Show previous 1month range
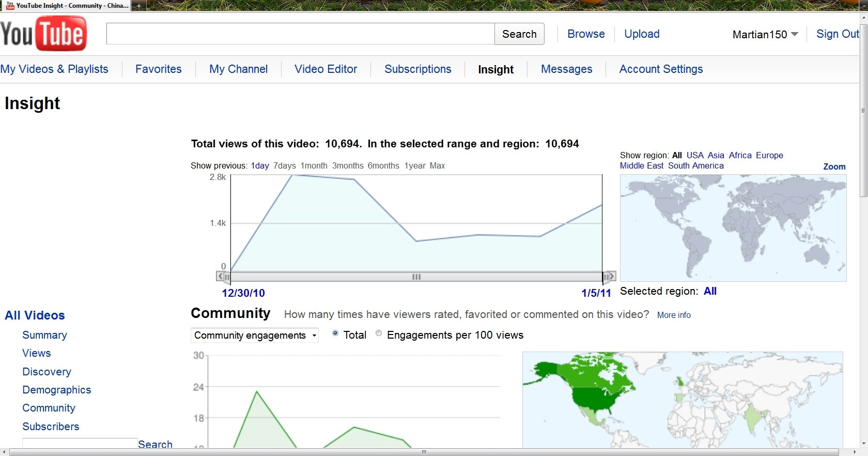The image size is (868, 456). 314,165
